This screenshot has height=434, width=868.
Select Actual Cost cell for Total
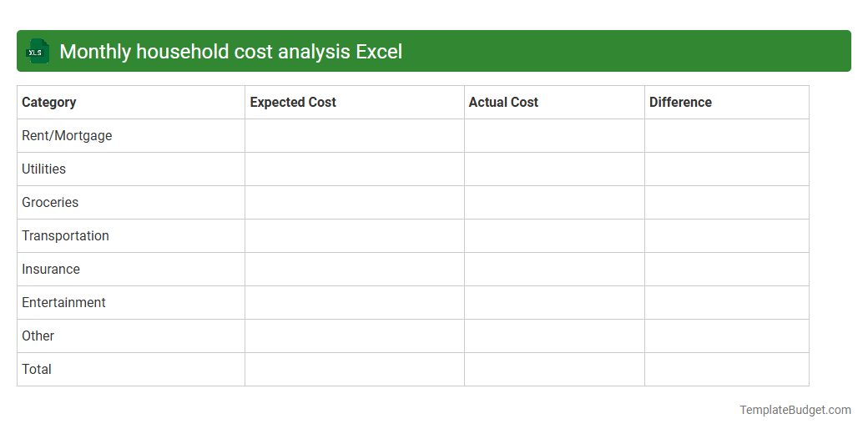[555, 369]
